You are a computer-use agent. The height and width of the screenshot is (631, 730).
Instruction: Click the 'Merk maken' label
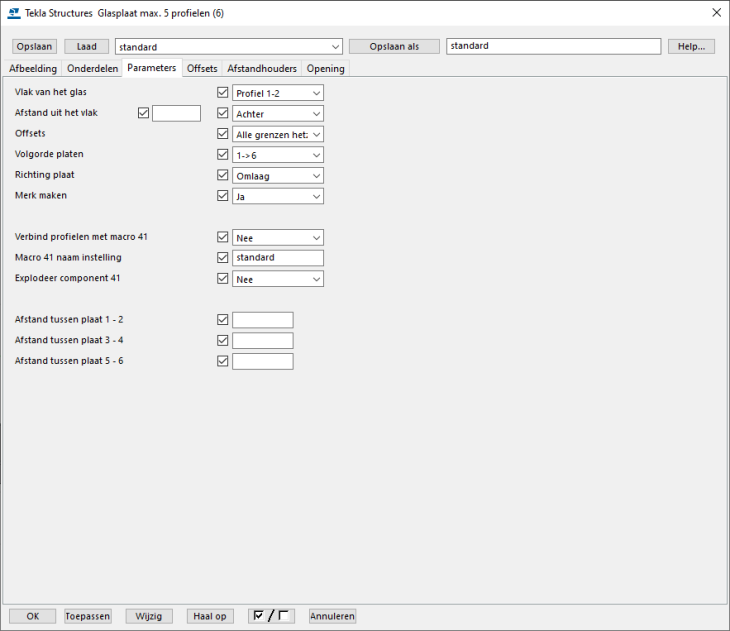[41, 196]
